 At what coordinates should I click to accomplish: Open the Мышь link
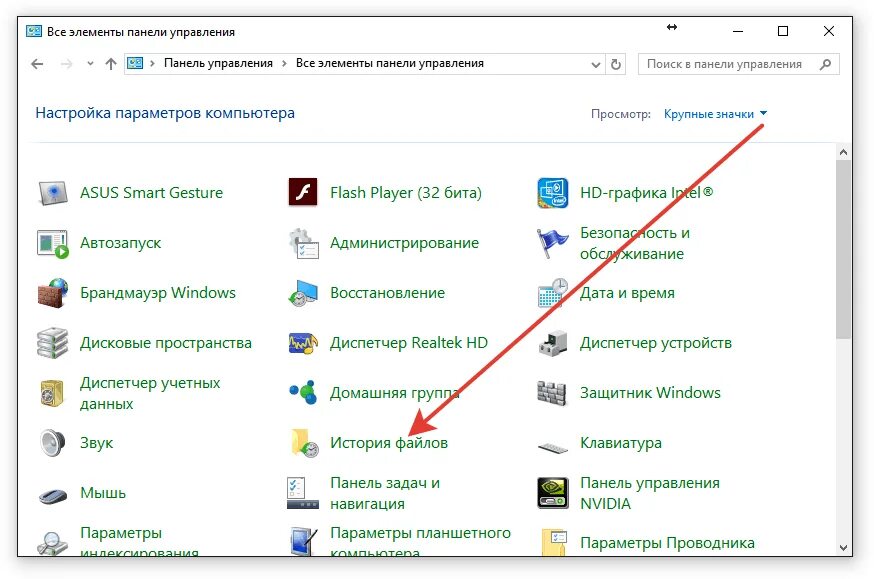pos(103,493)
